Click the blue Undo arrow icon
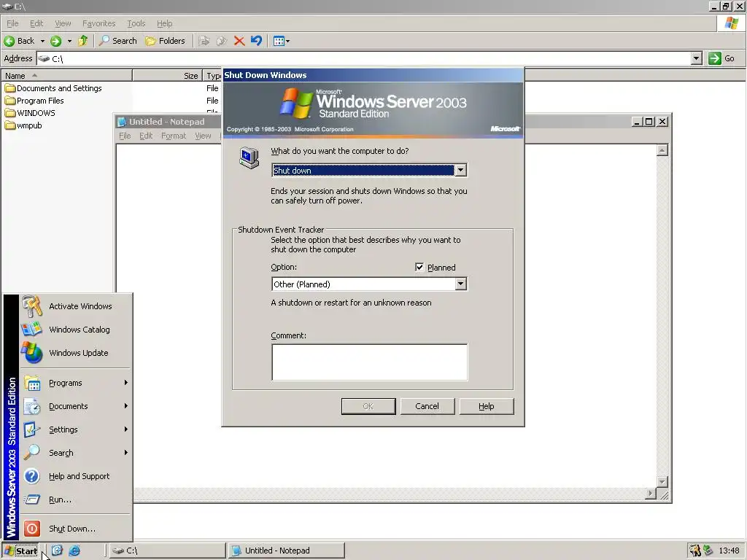The height and width of the screenshot is (560, 747). coord(256,41)
